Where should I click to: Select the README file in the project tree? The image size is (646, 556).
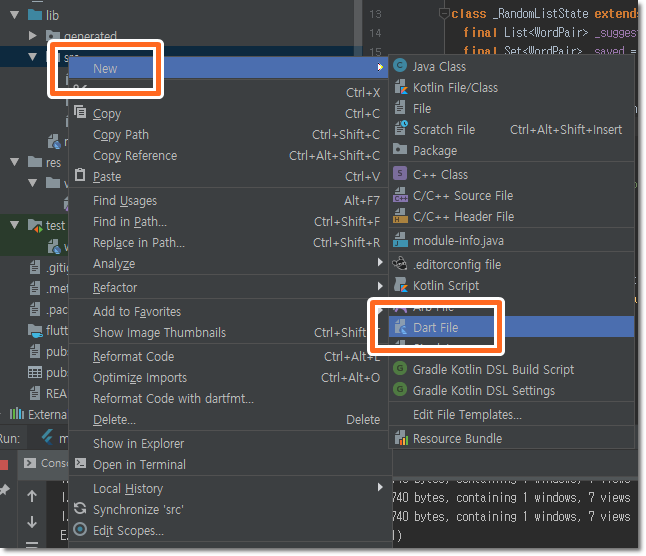(x=48, y=393)
